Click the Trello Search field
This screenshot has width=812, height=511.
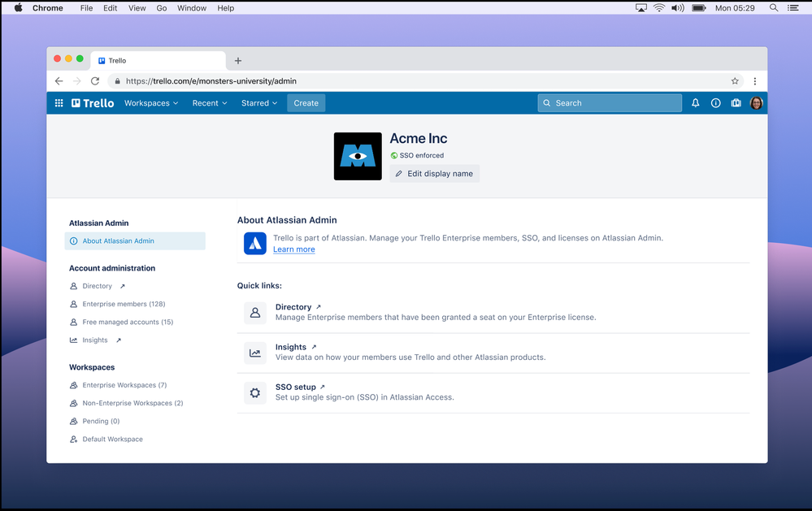pos(610,103)
